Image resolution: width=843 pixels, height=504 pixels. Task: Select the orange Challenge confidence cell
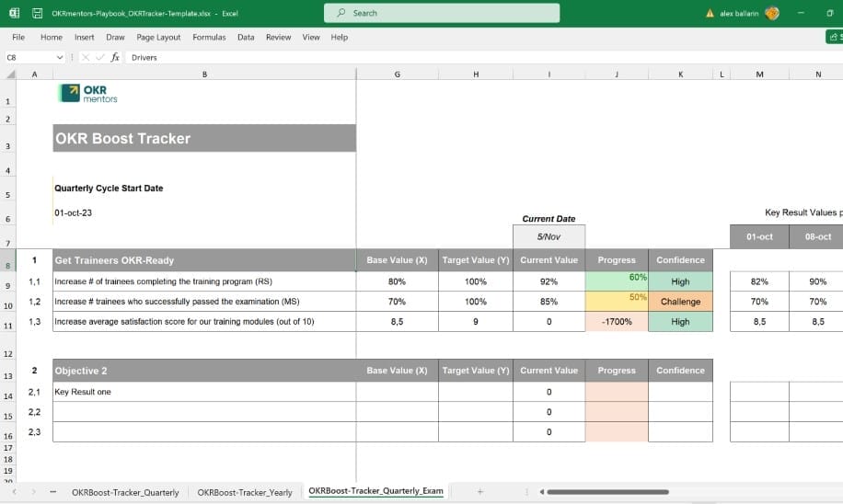(x=680, y=302)
